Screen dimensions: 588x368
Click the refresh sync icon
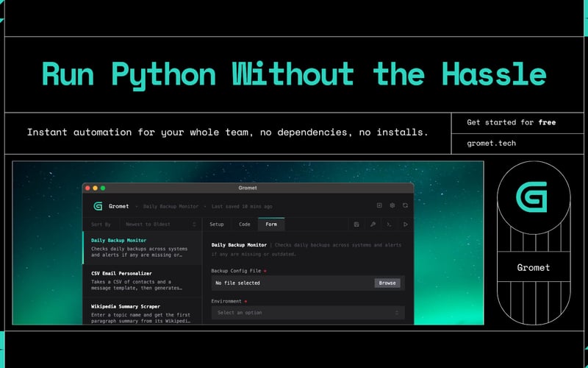(405, 206)
